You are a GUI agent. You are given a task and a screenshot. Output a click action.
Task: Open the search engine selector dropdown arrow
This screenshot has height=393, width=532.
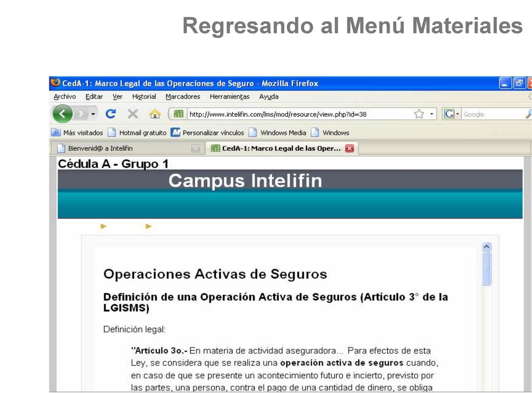coord(457,114)
